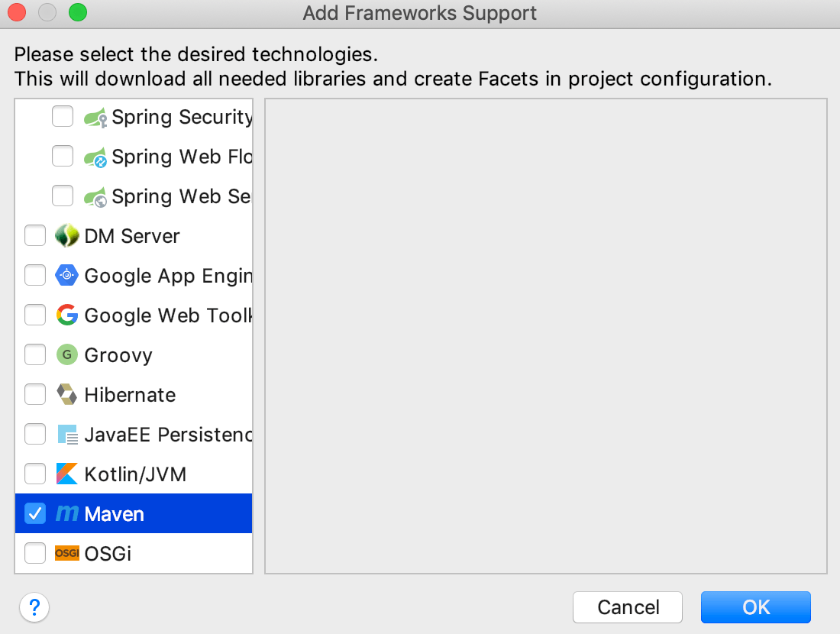Click the Maven icon in the list

pos(66,513)
